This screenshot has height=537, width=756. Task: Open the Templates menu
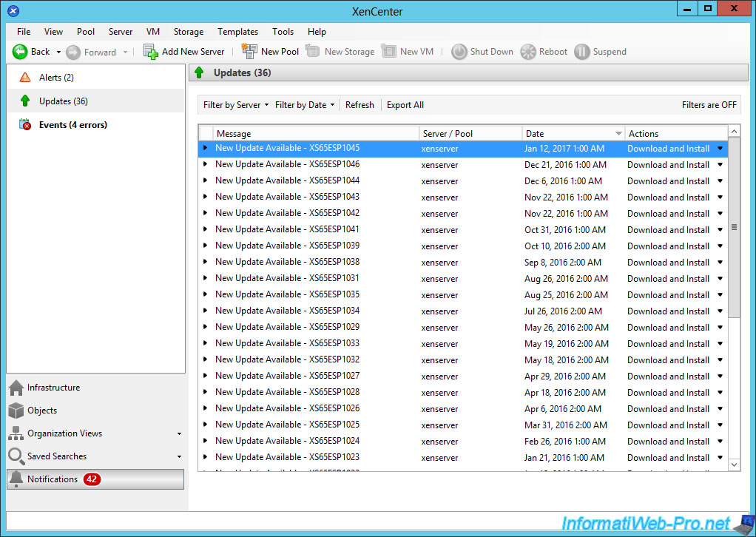237,31
